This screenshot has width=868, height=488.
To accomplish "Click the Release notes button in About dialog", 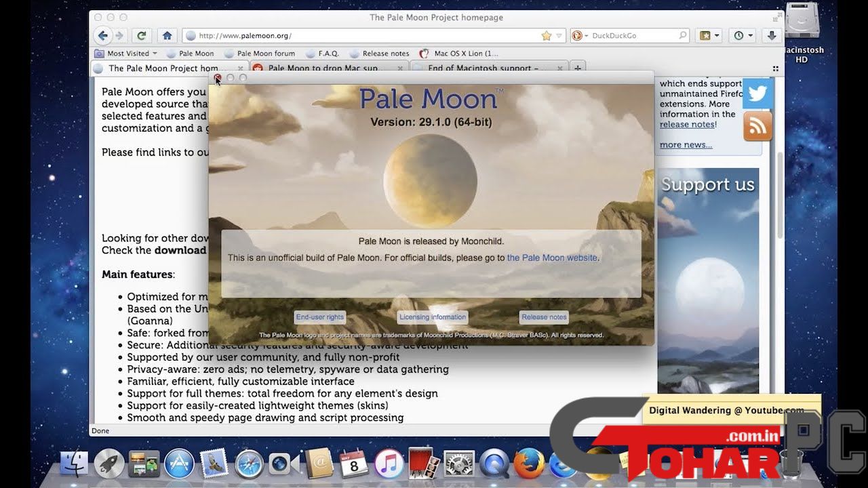I will point(544,317).
